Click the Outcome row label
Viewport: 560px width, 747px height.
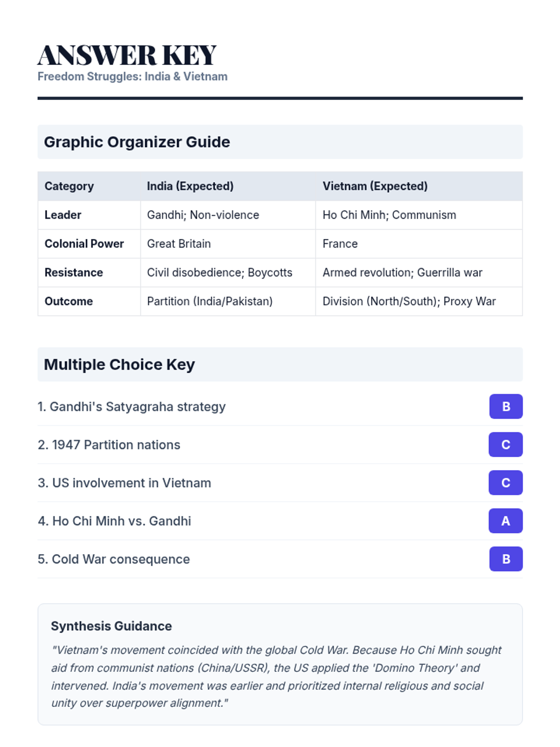tap(69, 302)
